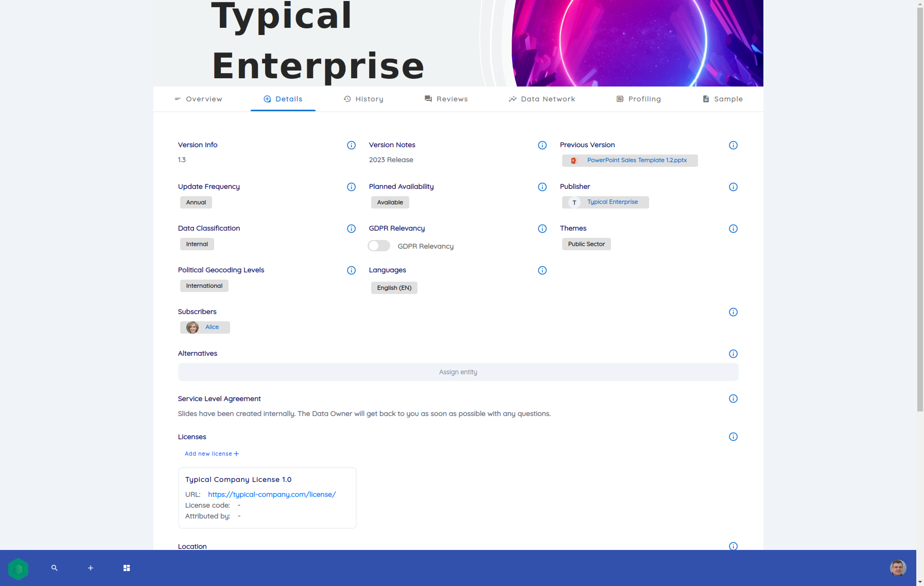Click the version number 1.3
924x586 pixels.
coord(182,160)
